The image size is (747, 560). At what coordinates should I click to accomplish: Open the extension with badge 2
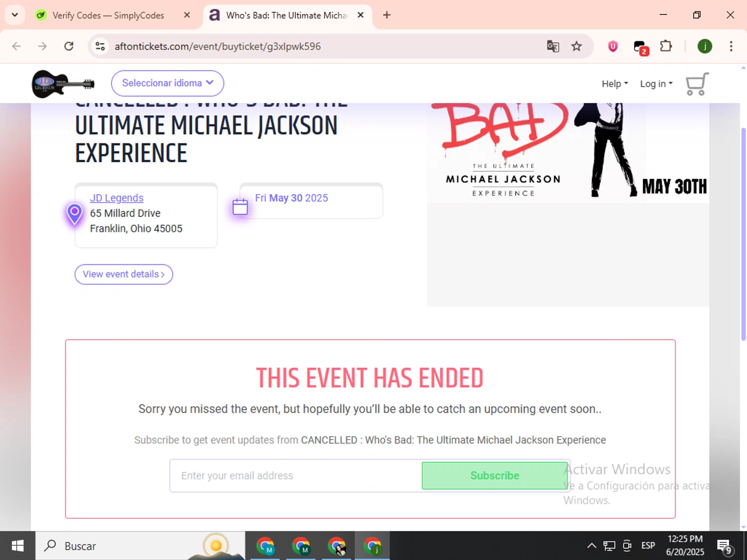(x=640, y=47)
